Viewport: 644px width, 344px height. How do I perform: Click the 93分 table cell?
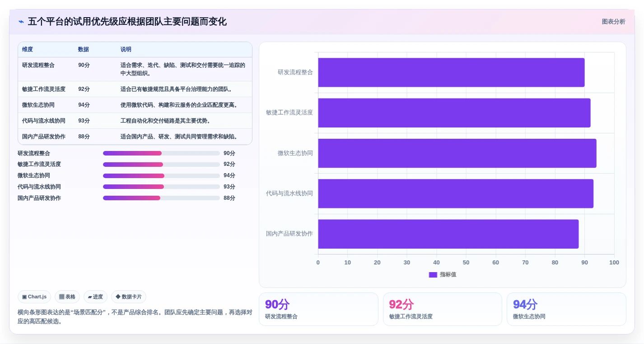pyautogui.click(x=84, y=121)
